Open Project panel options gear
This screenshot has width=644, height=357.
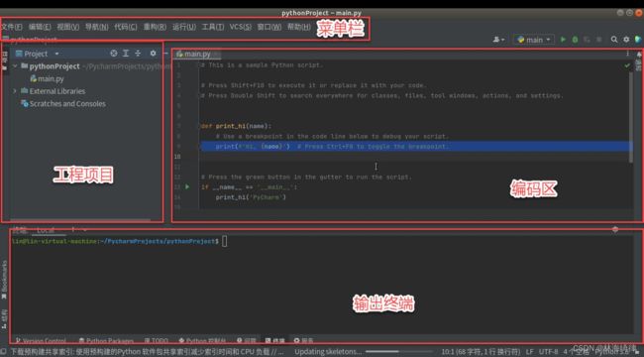tap(153, 54)
